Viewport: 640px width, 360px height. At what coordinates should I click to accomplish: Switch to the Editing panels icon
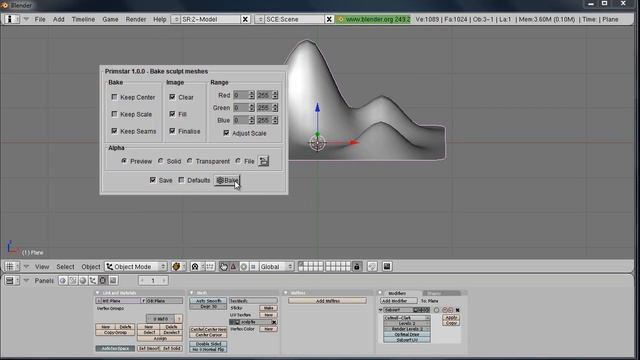(x=103, y=280)
